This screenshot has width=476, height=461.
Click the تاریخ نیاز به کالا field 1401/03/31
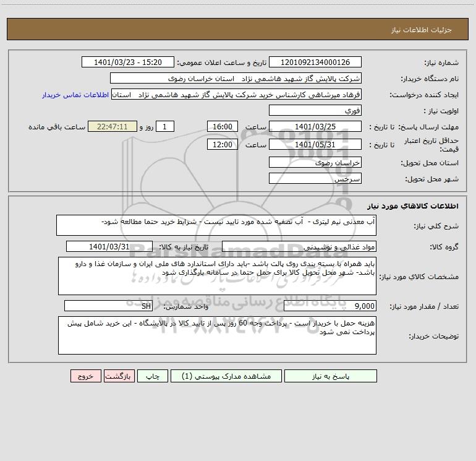coord(109,246)
